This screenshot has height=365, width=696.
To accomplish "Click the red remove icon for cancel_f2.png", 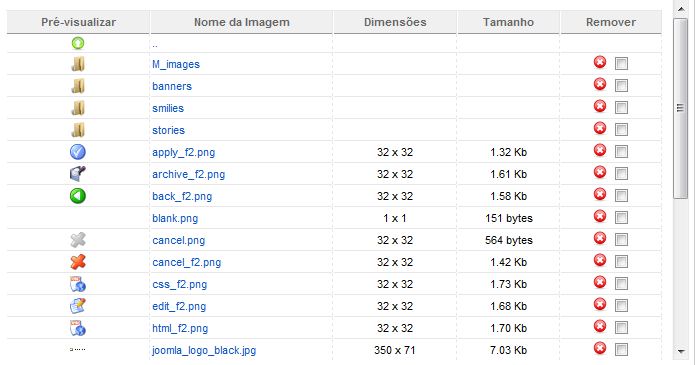I will point(600,260).
